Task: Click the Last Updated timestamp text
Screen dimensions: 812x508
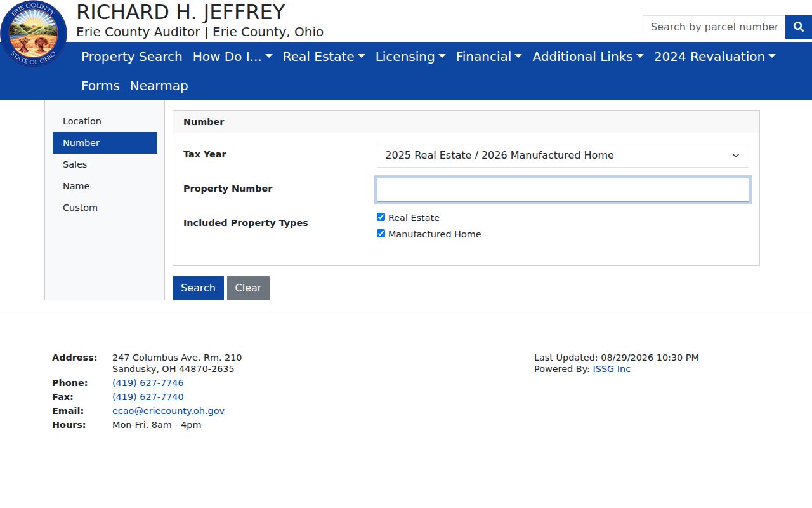Action: [x=617, y=358]
